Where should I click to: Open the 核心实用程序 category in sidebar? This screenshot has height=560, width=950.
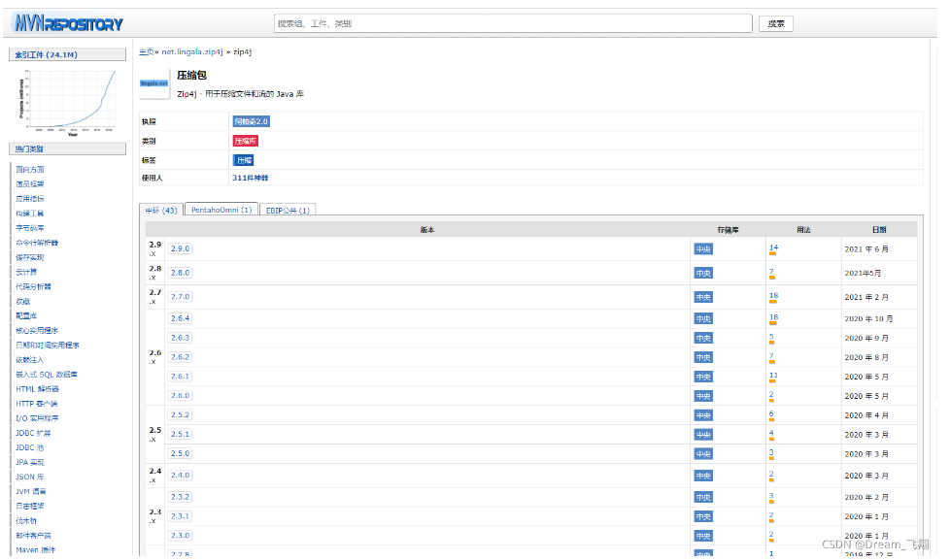click(x=37, y=331)
